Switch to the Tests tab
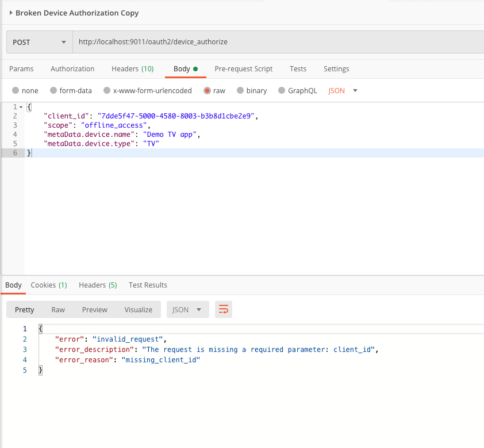 [x=298, y=68]
